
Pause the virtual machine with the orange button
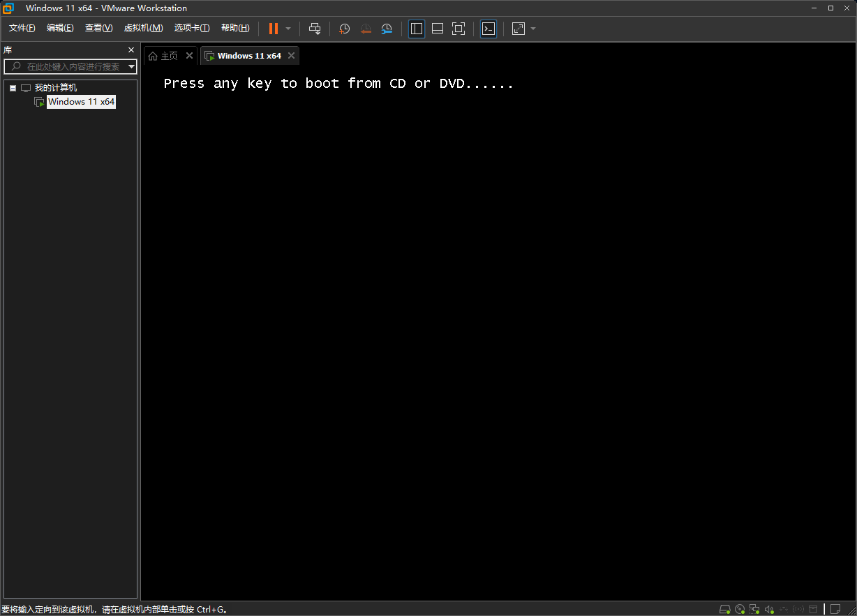click(x=274, y=29)
